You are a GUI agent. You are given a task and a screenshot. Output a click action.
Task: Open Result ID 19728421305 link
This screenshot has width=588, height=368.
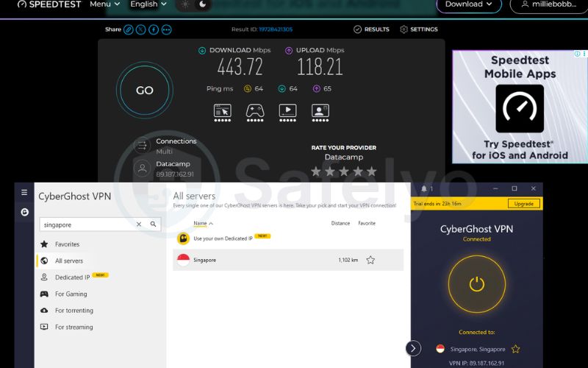[276, 29]
